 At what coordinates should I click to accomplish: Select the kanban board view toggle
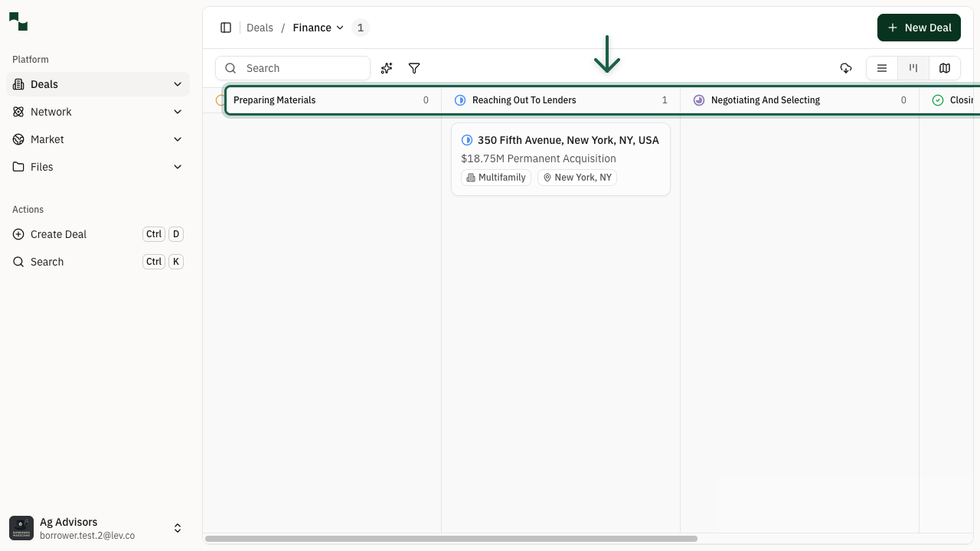(913, 68)
